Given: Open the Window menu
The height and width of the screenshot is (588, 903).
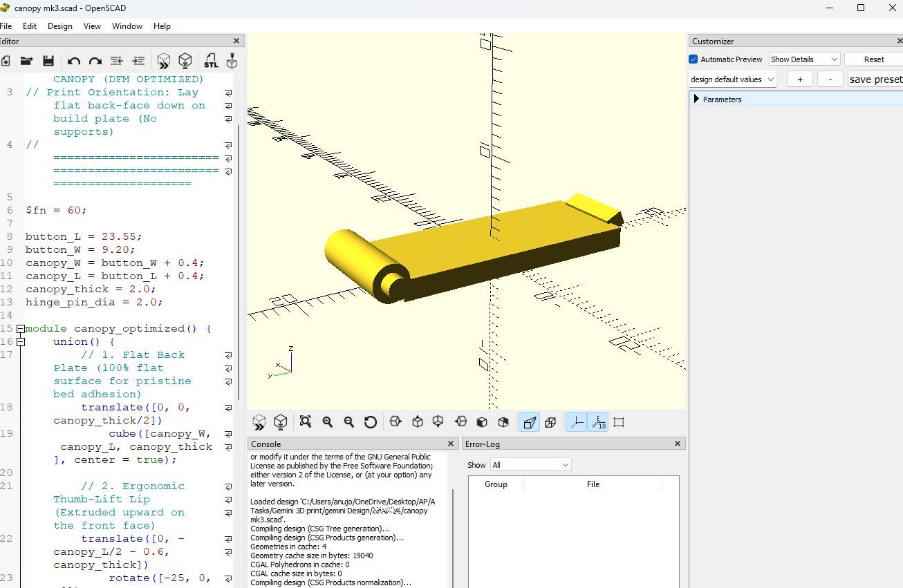Looking at the screenshot, I should coord(127,26).
